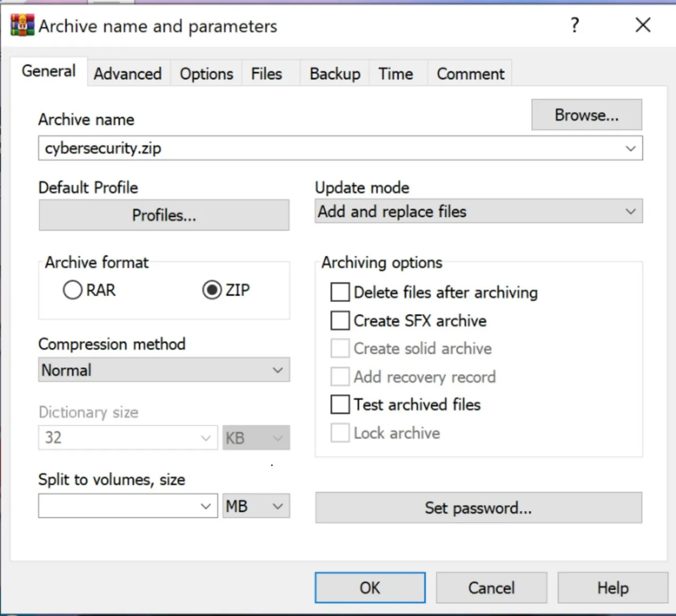Screen dimensions: 676x616
Task: Confirm with the OK button
Action: click(x=370, y=587)
